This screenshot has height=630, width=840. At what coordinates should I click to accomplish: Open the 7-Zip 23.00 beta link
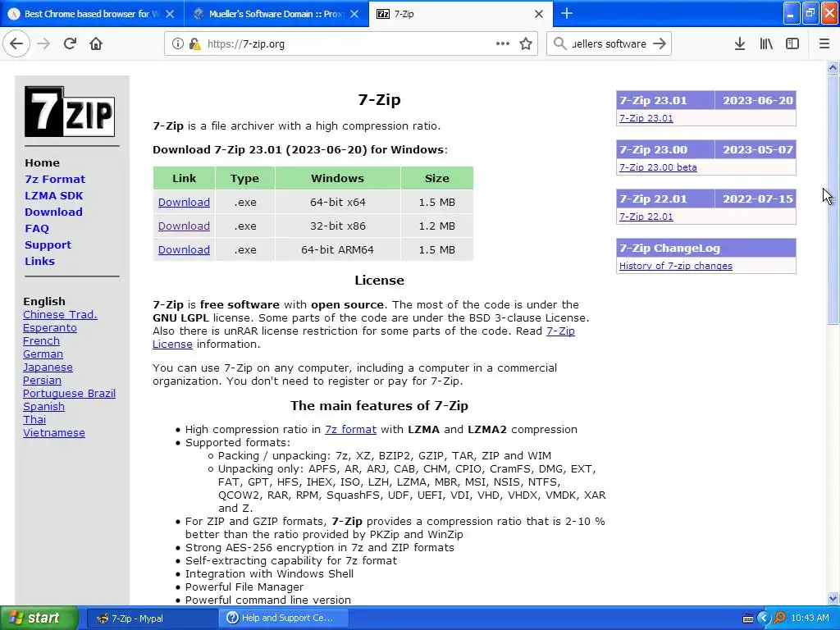(x=658, y=167)
